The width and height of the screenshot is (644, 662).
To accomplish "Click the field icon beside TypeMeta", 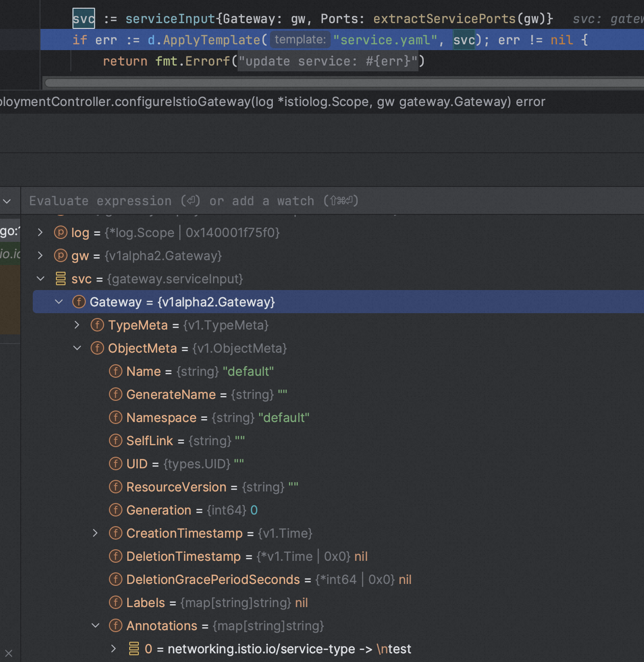I will (x=97, y=325).
